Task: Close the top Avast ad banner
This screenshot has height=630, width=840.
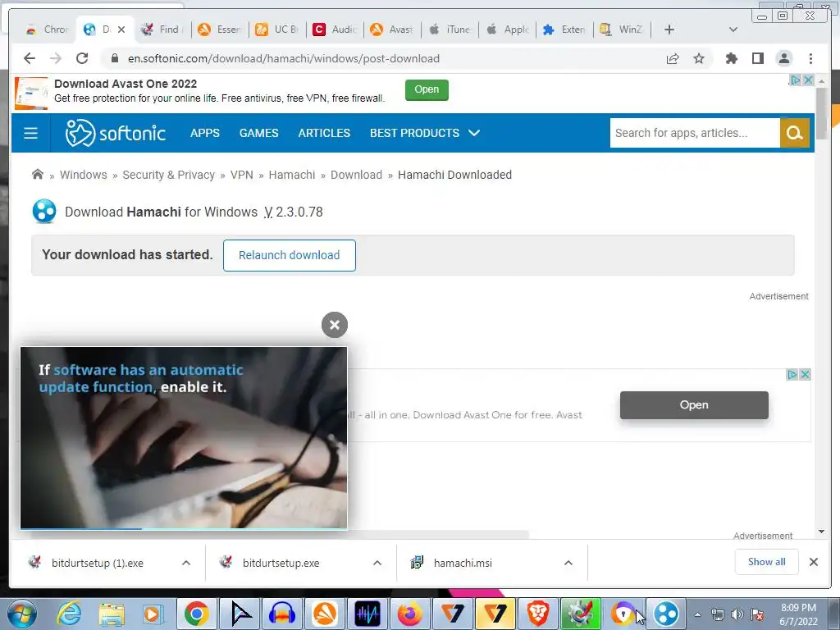Action: click(x=808, y=80)
